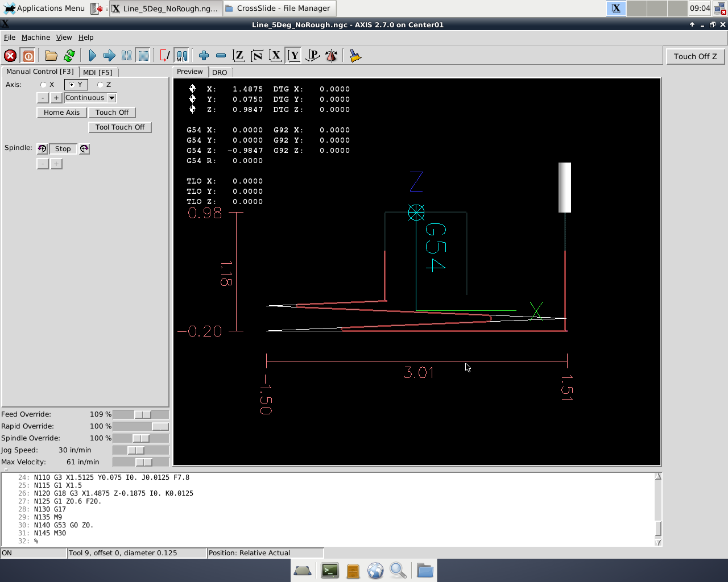
Task: Switch preview to X view
Action: (x=275, y=55)
